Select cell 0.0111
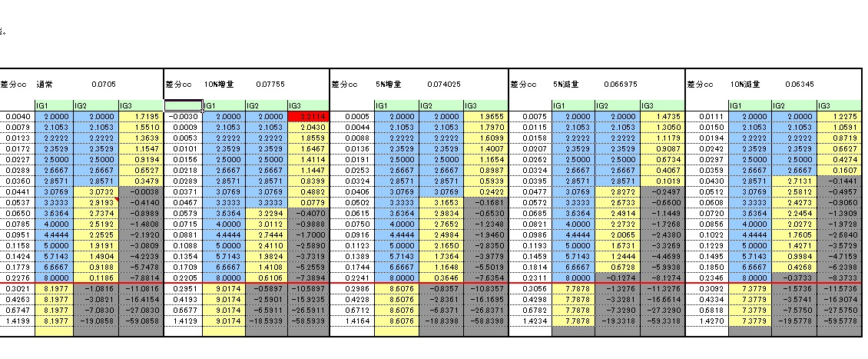The width and height of the screenshot is (868, 359). tap(707, 116)
